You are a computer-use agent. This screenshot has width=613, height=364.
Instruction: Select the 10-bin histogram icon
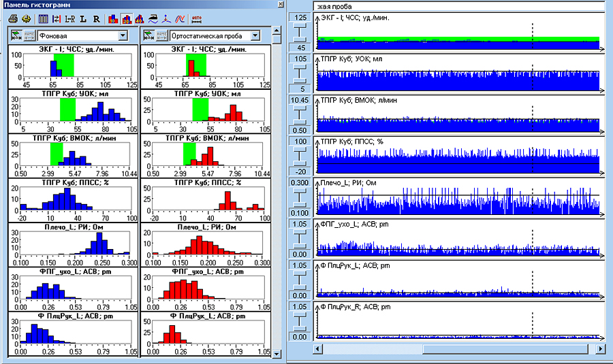coord(113,18)
